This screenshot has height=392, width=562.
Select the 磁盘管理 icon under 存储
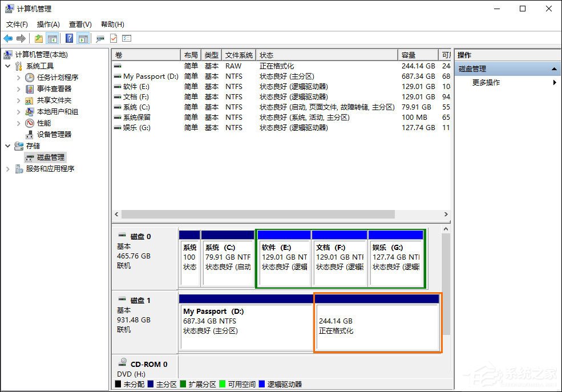[31, 157]
